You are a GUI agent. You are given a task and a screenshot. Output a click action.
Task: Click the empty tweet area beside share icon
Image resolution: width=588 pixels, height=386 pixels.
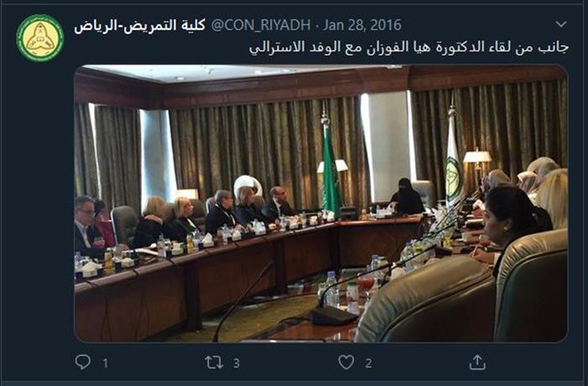point(533,362)
